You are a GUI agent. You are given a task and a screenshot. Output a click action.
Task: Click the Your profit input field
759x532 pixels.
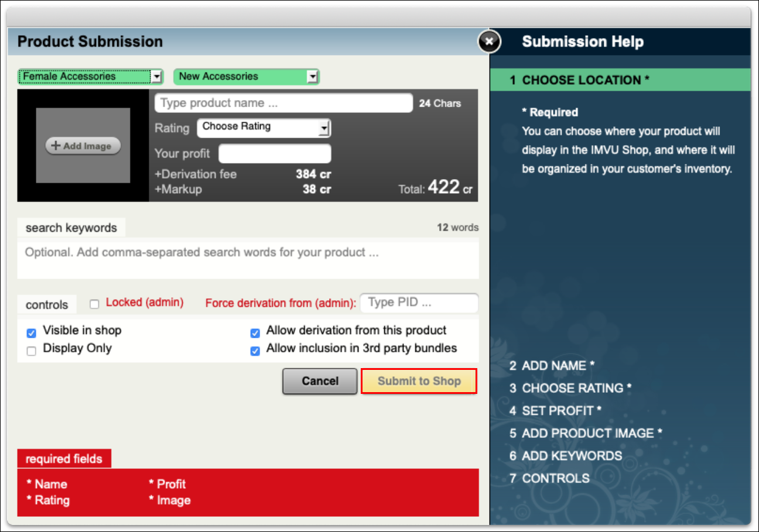(275, 154)
